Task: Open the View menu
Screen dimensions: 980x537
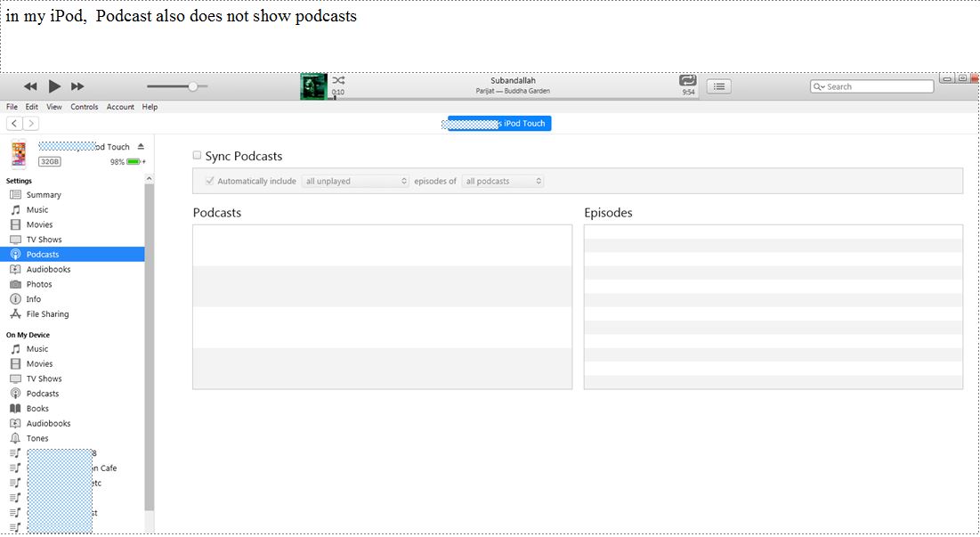Action: (x=54, y=107)
